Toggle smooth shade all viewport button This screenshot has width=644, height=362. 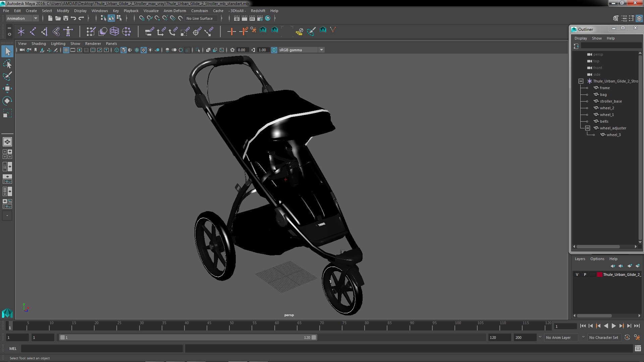123,50
